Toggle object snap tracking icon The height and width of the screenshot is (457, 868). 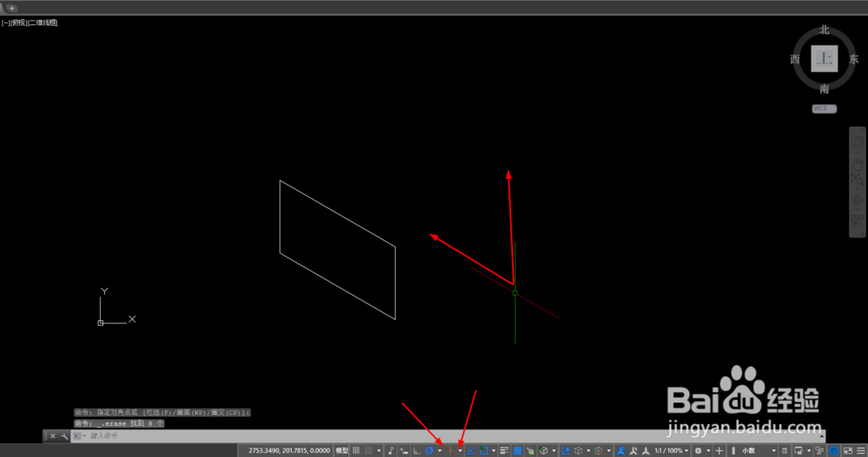(x=470, y=450)
